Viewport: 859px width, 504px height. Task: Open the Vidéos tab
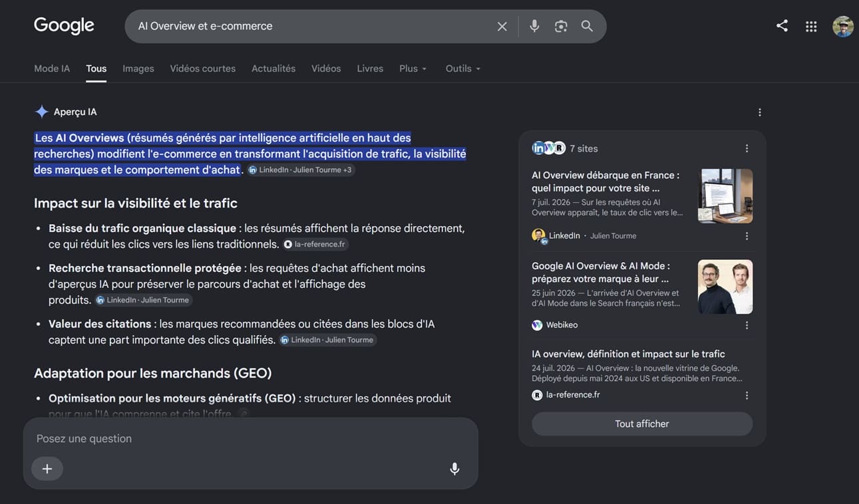[x=326, y=68]
